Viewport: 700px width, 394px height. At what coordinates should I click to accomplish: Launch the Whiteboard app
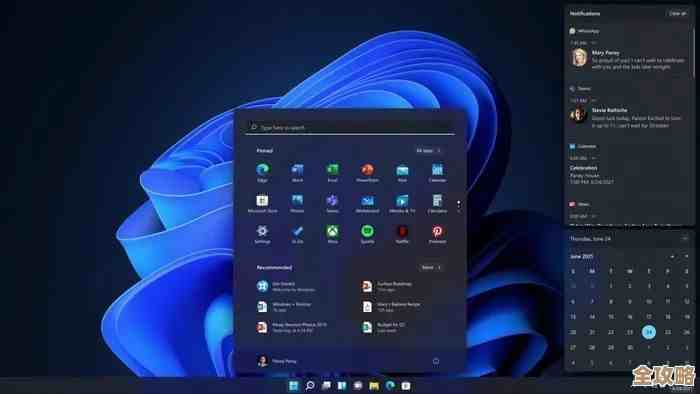tap(367, 203)
